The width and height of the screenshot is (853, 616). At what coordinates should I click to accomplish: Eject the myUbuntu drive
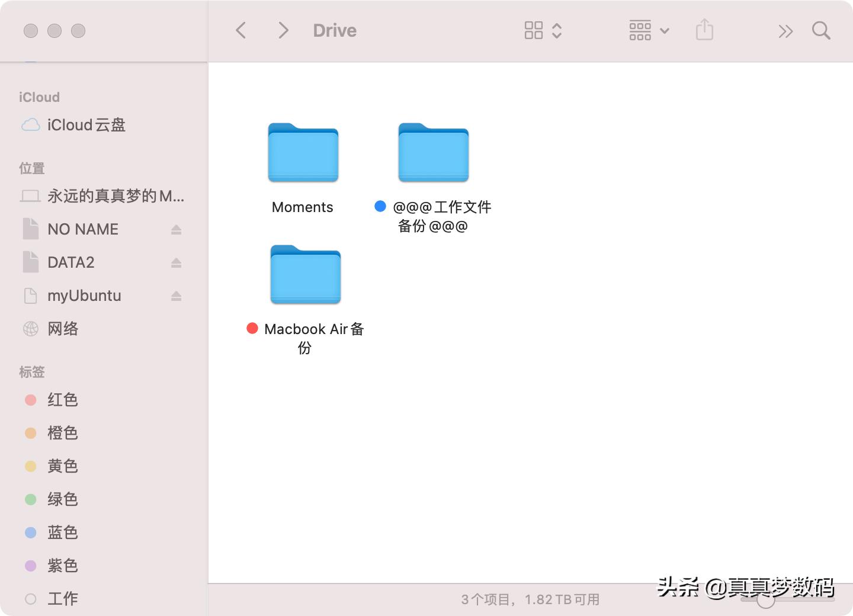176,296
